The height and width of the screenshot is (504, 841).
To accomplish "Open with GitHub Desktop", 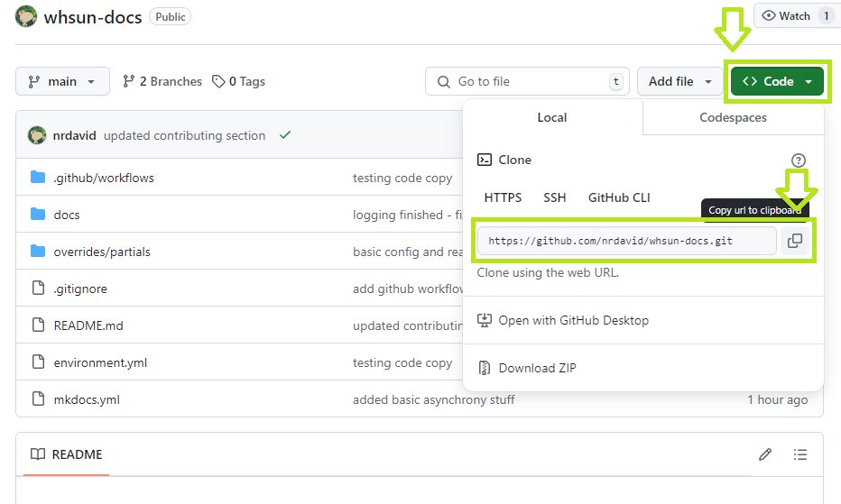I will tap(573, 321).
